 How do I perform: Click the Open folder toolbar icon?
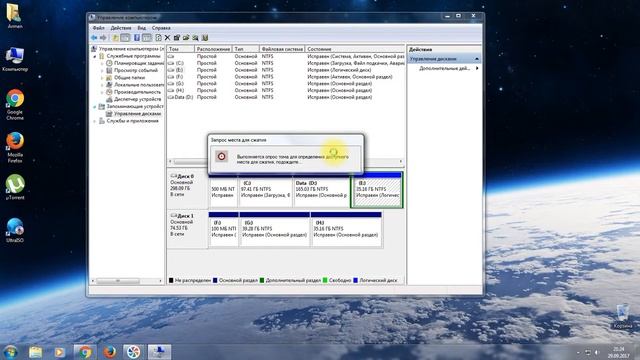[186, 38]
